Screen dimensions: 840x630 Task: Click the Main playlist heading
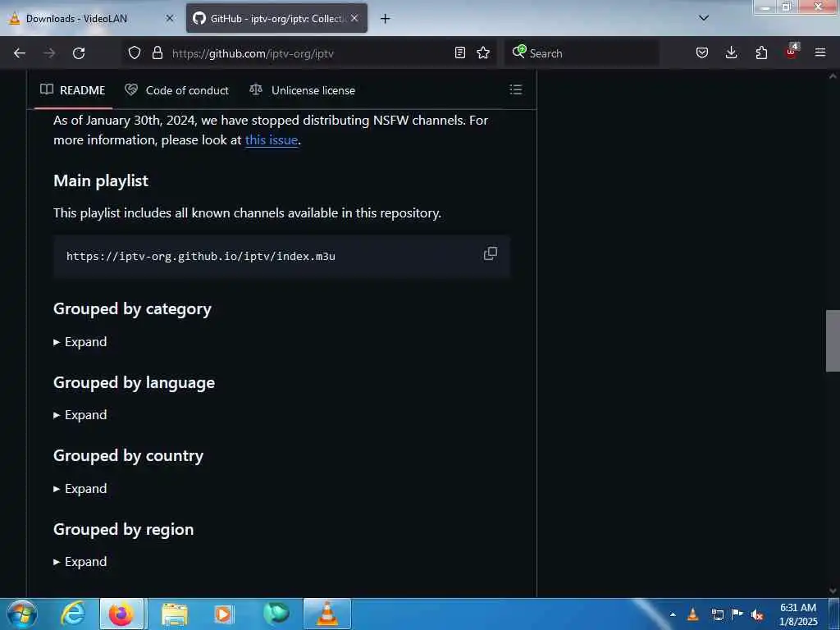pyautogui.click(x=101, y=180)
